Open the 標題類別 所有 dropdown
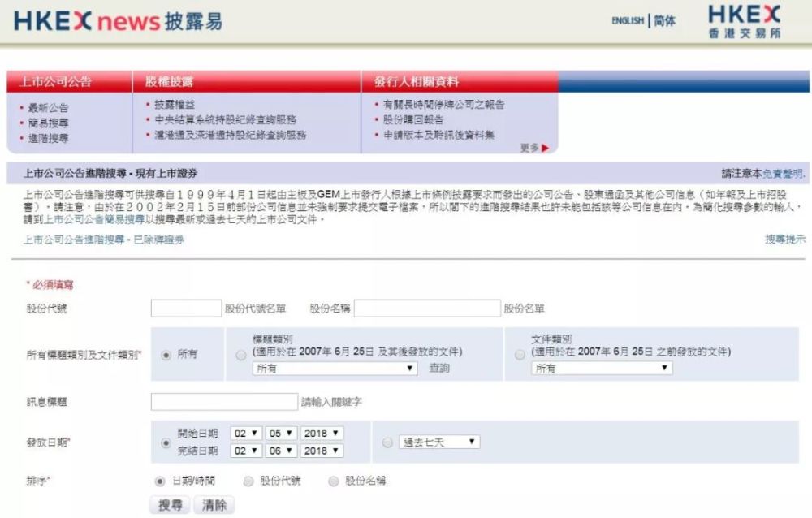This screenshot has width=812, height=518. point(335,369)
